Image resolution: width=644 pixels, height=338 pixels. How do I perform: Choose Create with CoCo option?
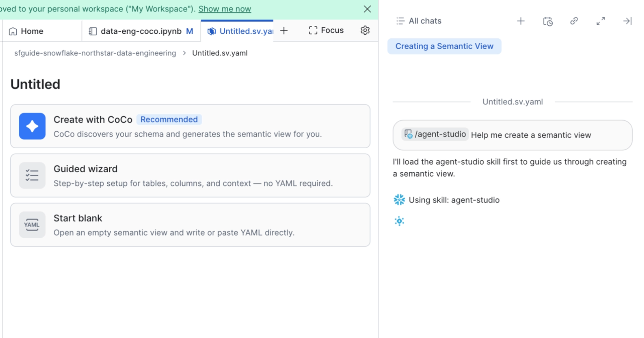click(190, 126)
